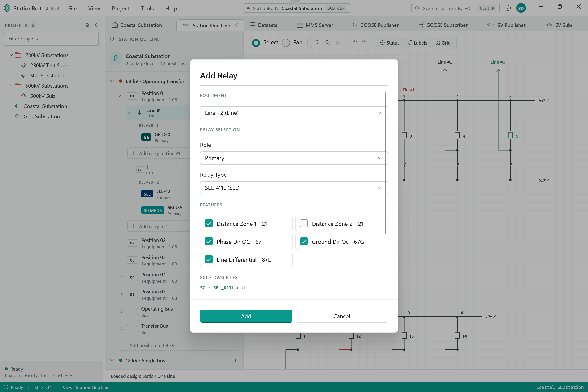Open the Relay Type dropdown
This screenshot has height=392, width=588.
pyautogui.click(x=294, y=188)
